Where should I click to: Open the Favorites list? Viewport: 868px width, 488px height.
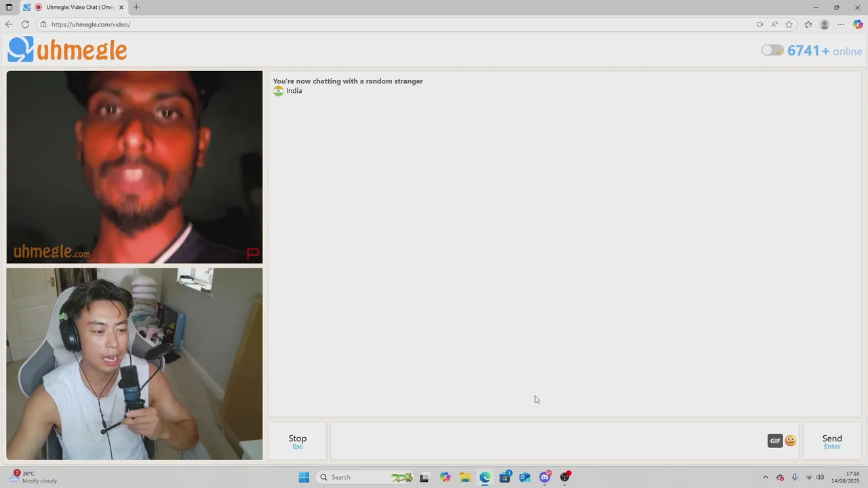click(x=808, y=24)
